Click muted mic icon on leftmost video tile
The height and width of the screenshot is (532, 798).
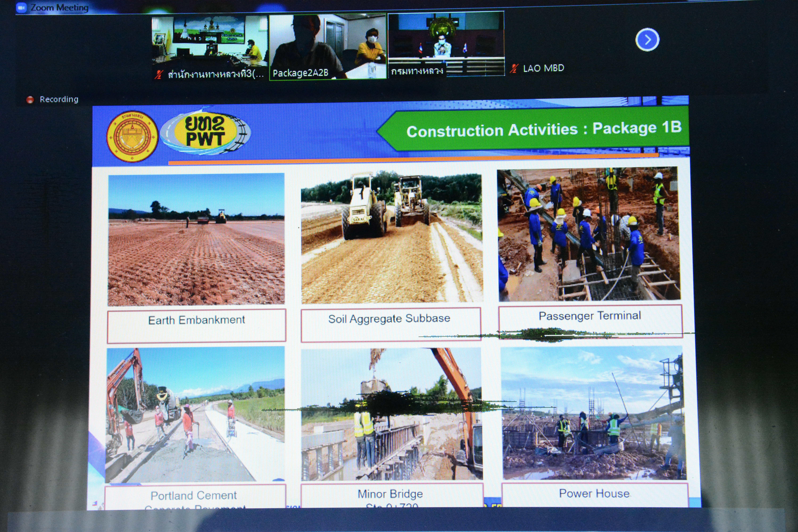158,75
